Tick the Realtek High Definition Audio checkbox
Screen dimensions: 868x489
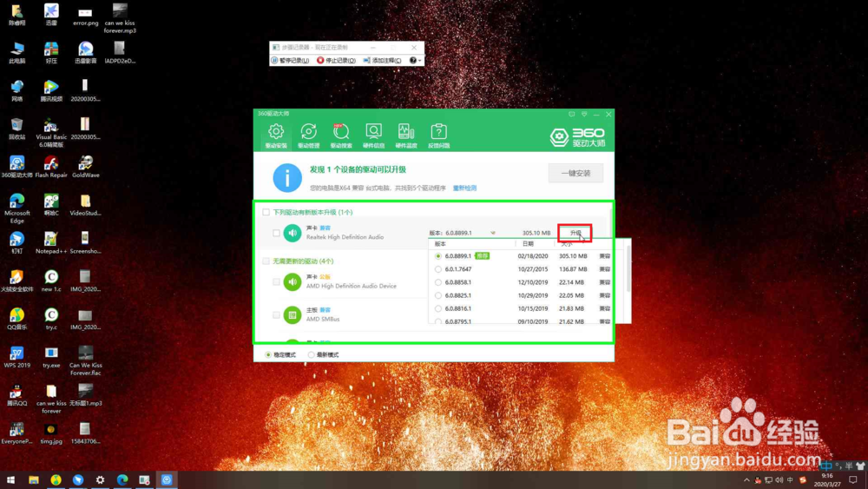point(276,233)
